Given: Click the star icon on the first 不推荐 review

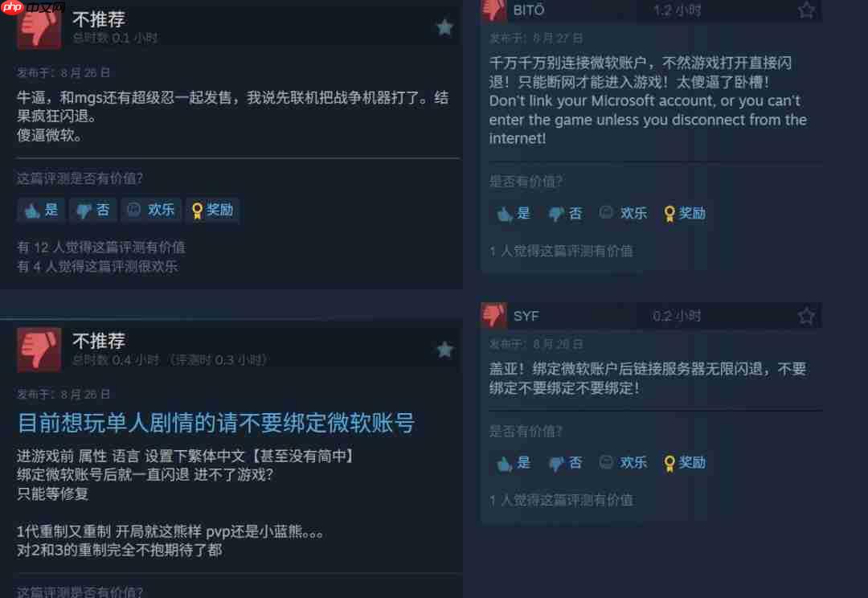Looking at the screenshot, I should [x=444, y=27].
